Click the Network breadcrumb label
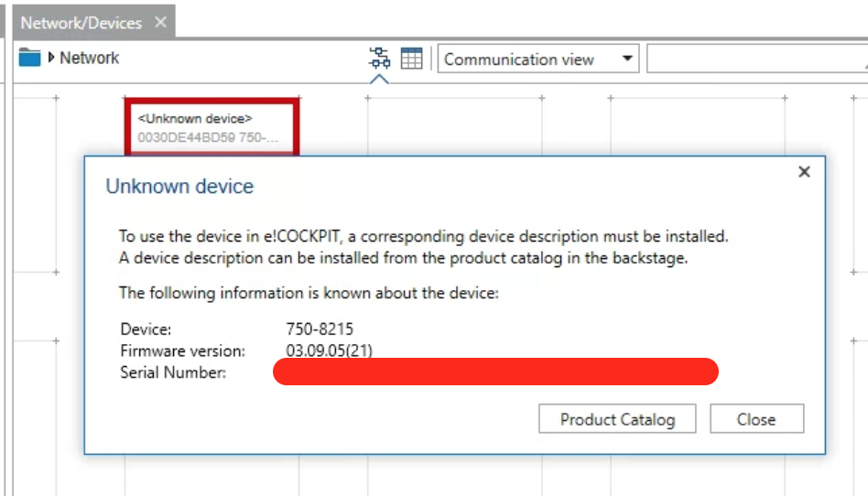 click(x=89, y=58)
